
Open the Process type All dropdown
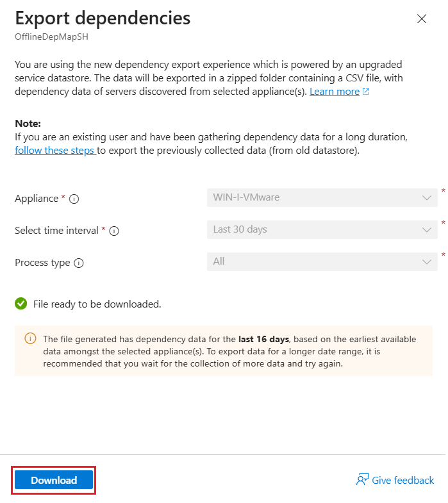coord(322,262)
